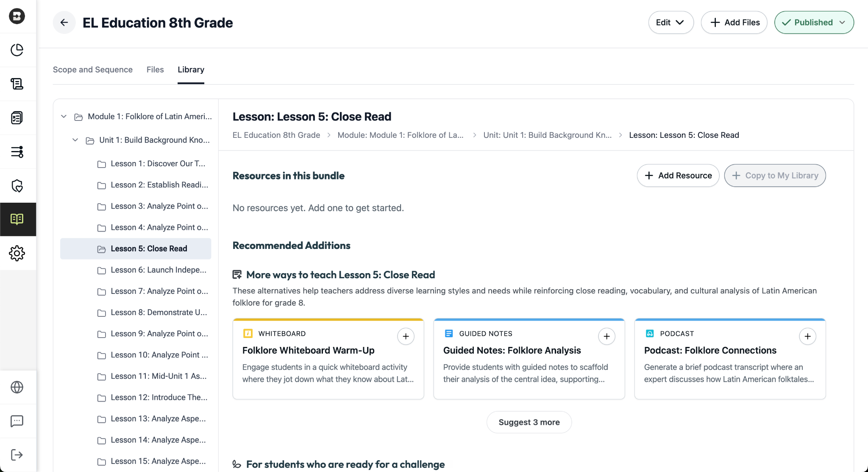Open the settings gear in sidebar
This screenshot has height=472, width=868.
17,254
